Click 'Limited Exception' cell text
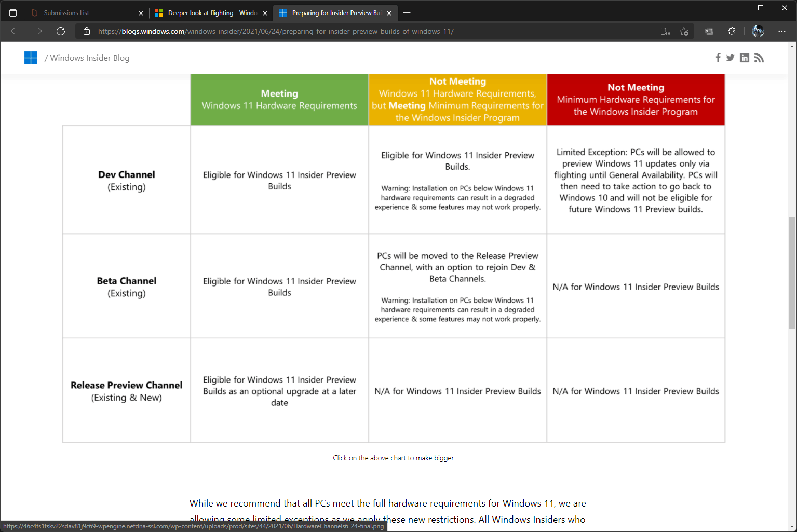797x532 pixels. point(636,180)
